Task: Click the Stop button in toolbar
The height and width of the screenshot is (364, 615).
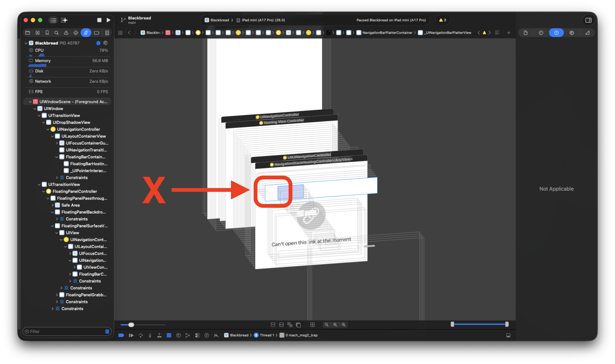Action: click(99, 20)
